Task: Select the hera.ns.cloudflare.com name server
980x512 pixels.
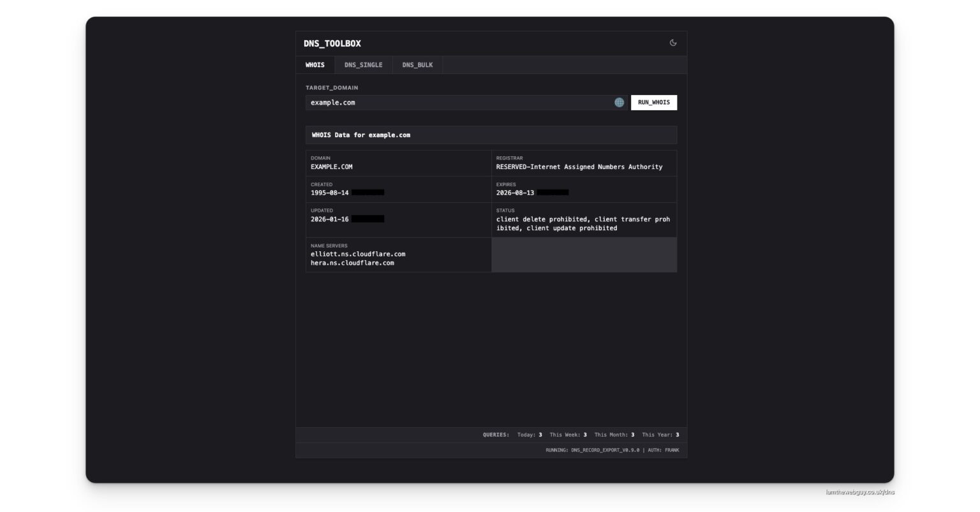Action: click(x=352, y=263)
